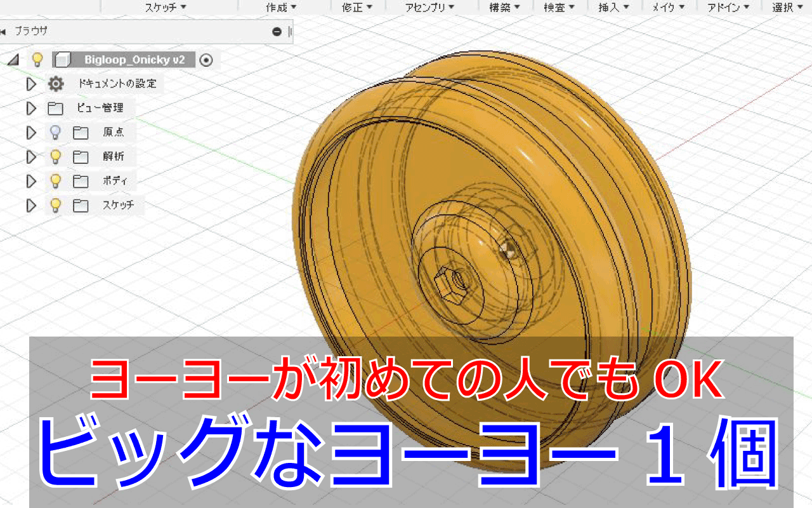Expand the スケッチ folder in browser
Image resolution: width=812 pixels, height=508 pixels.
pyautogui.click(x=31, y=206)
